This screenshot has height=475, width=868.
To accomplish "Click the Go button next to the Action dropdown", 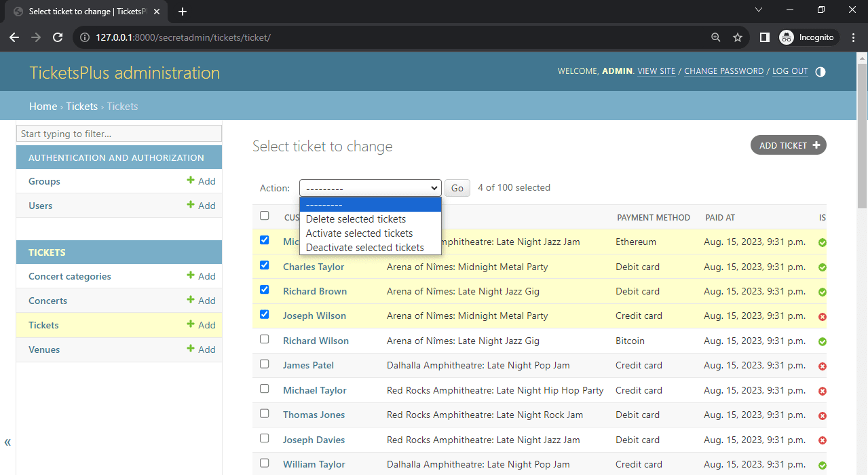I will pos(457,188).
